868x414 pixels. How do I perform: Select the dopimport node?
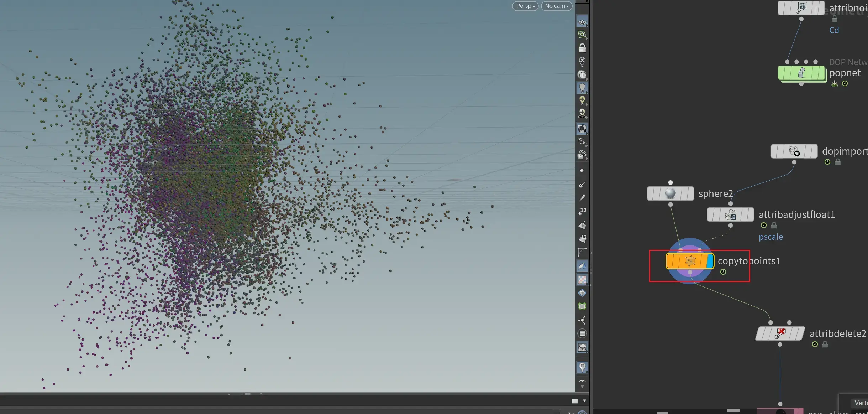pyautogui.click(x=794, y=151)
